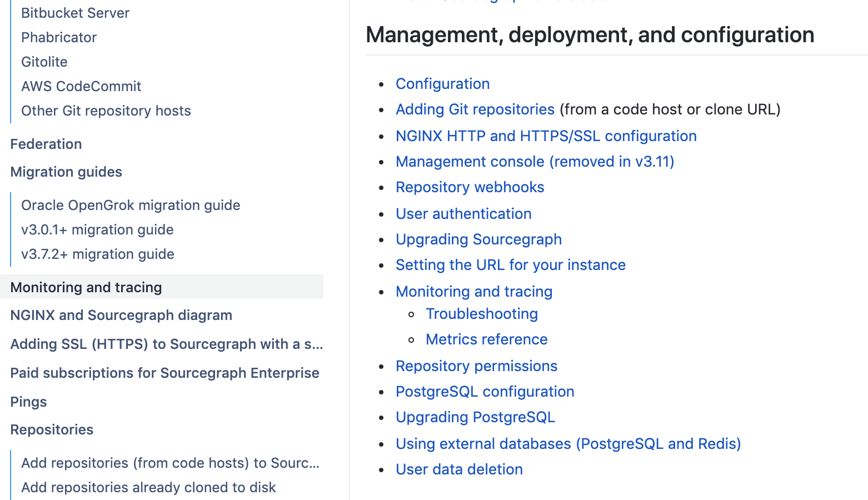
Task: Open Migration guides sidebar section
Action: pos(66,172)
